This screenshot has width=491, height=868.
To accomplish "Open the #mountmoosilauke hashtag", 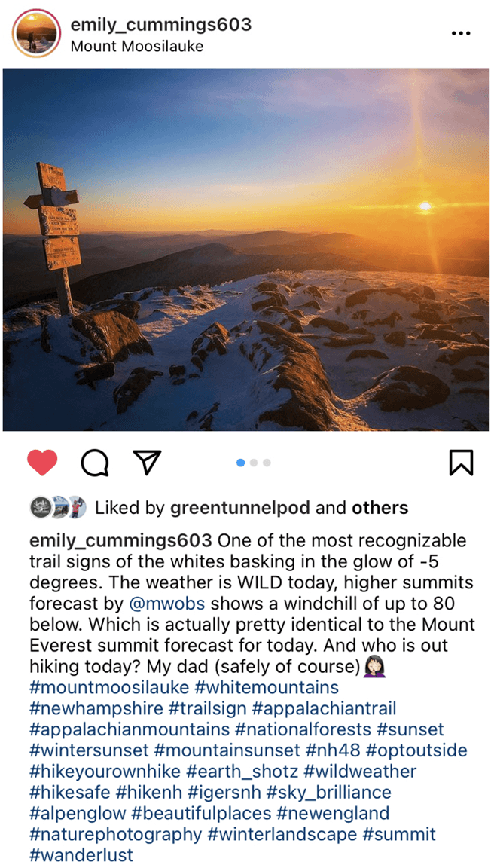I will pos(109,687).
